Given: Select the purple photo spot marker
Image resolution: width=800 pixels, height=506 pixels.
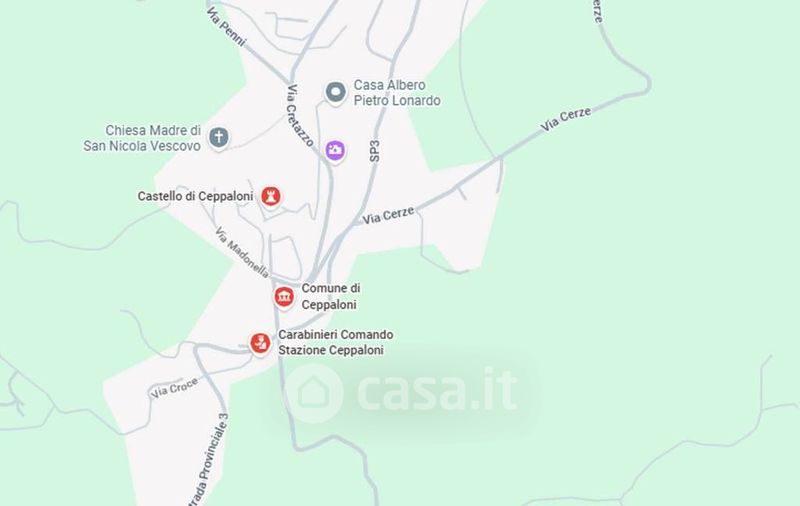Looking at the screenshot, I should 335,150.
